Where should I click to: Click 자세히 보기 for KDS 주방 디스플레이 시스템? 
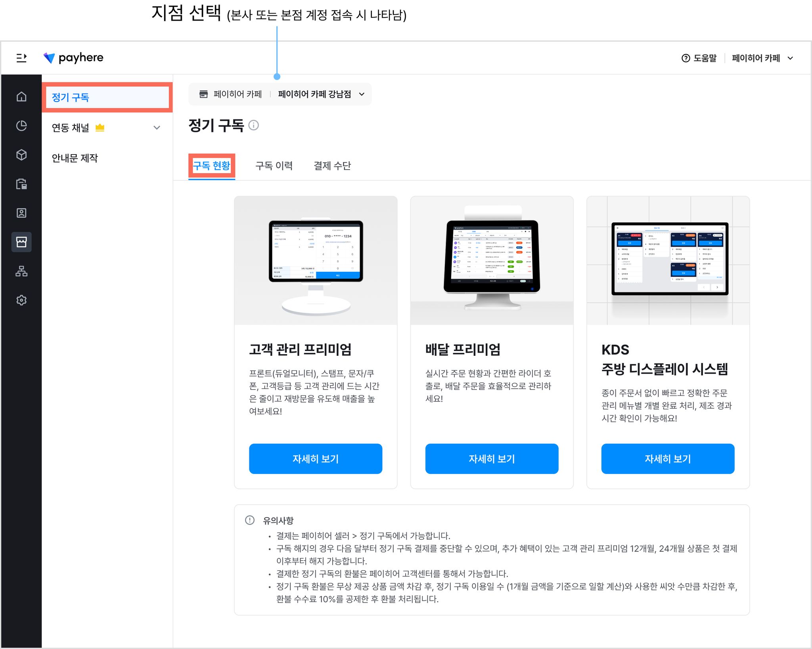coord(668,459)
